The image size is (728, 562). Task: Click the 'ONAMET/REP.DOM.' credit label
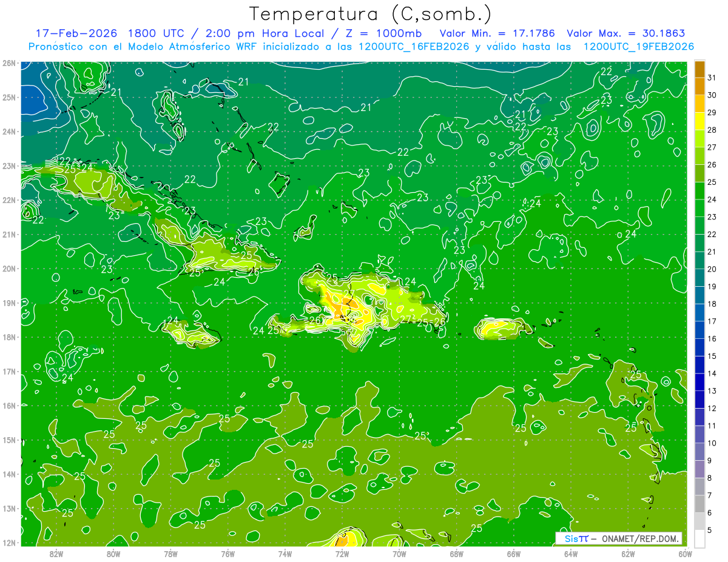point(641,538)
